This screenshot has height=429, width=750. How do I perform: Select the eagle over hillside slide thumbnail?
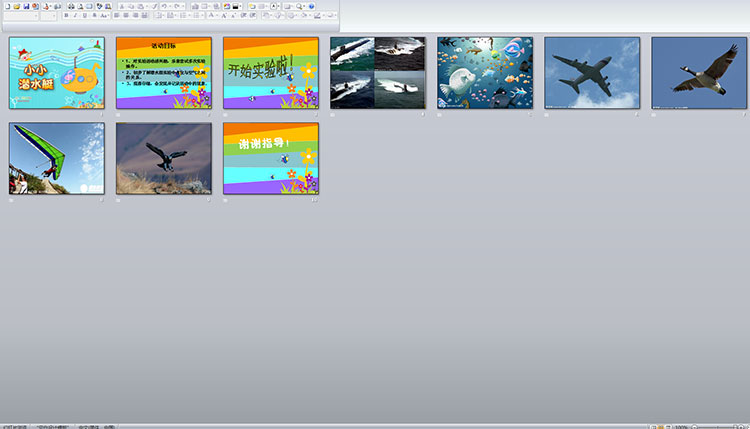click(x=164, y=158)
